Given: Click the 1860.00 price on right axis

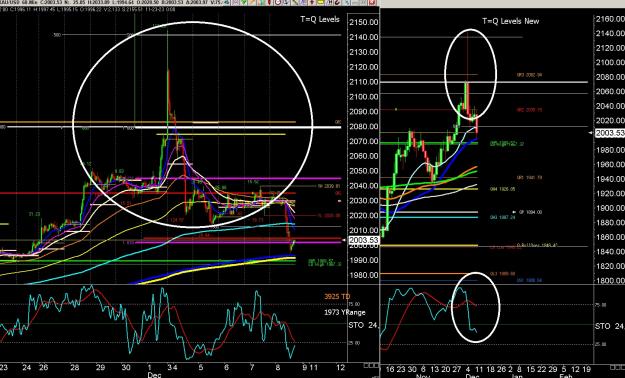Looking at the screenshot, I should (610, 237).
